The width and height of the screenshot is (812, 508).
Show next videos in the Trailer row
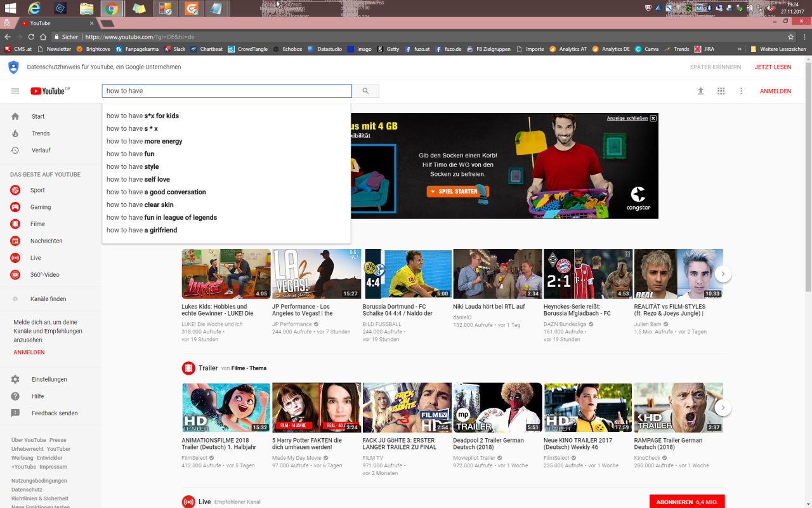[x=723, y=408]
